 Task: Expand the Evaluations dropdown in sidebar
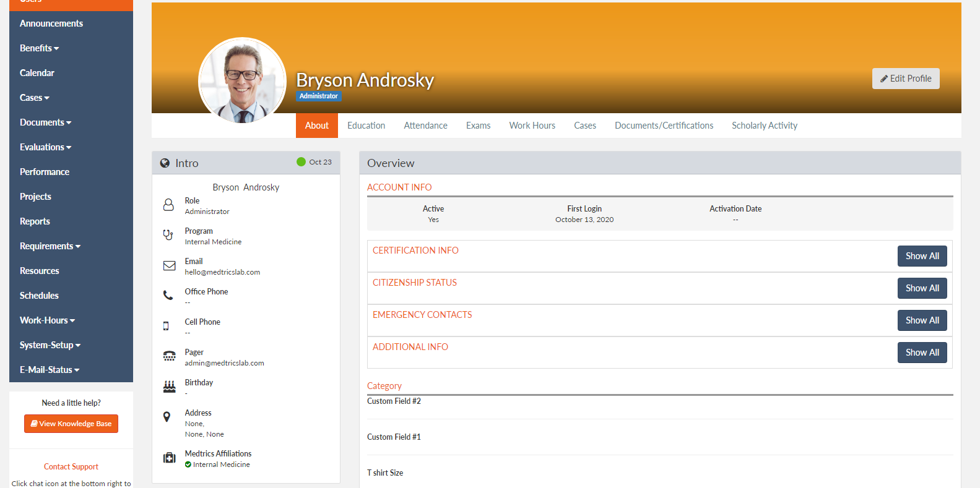point(45,147)
